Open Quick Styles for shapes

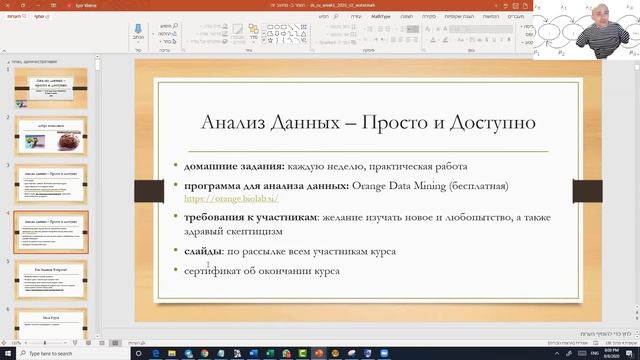[238, 32]
